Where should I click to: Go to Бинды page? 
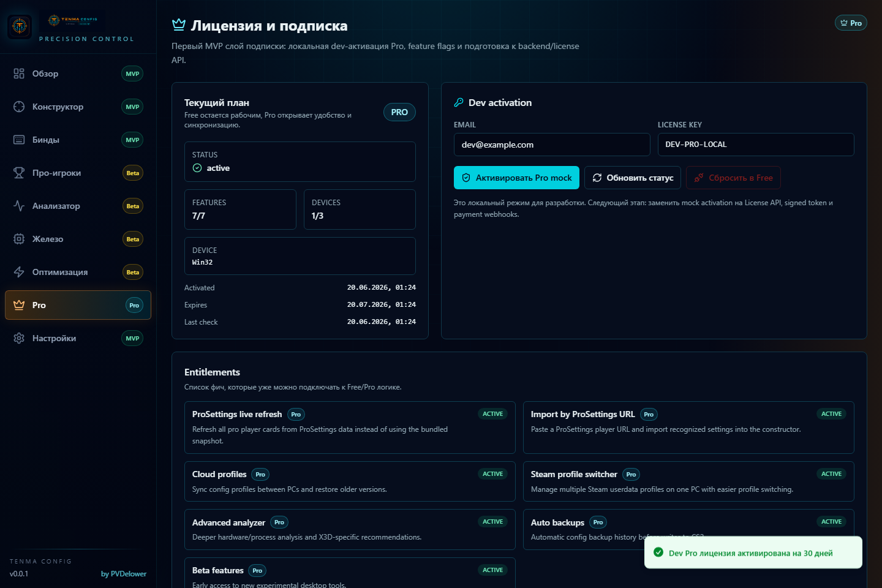point(78,140)
